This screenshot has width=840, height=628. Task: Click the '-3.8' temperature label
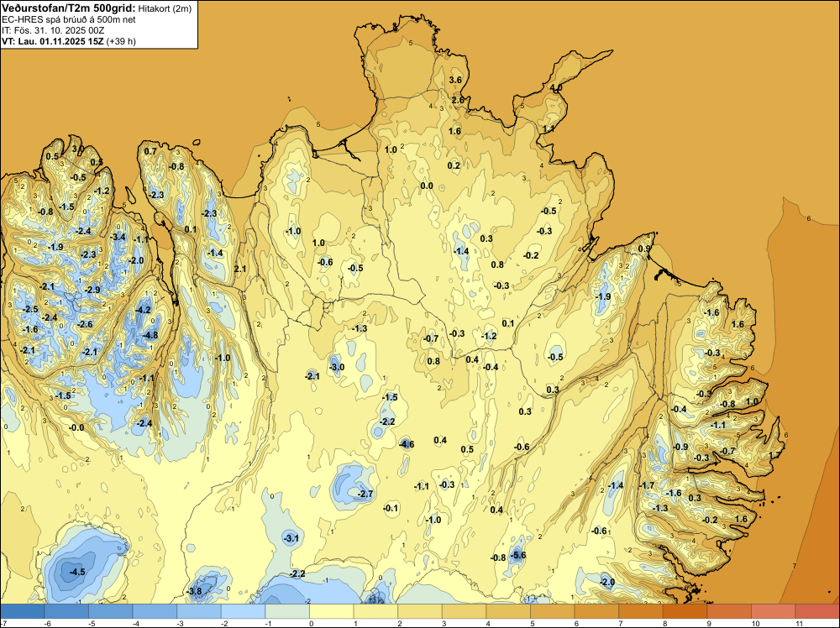195,592
